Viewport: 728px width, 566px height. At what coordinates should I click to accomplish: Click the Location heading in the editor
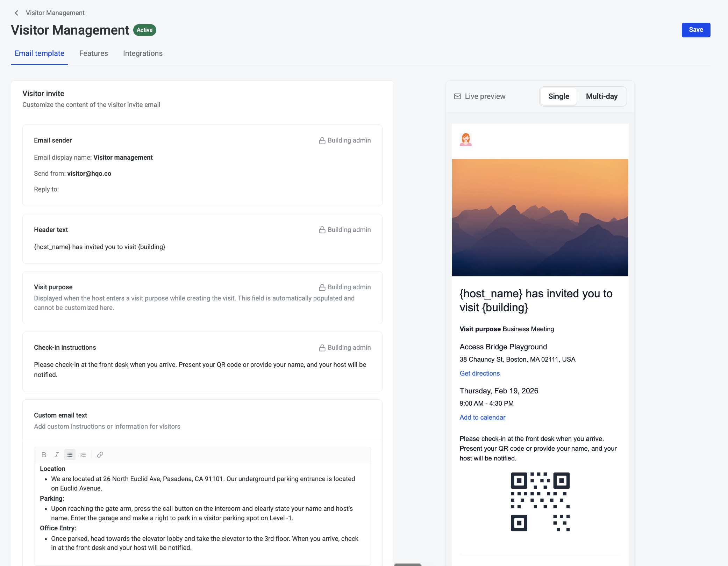click(52, 469)
